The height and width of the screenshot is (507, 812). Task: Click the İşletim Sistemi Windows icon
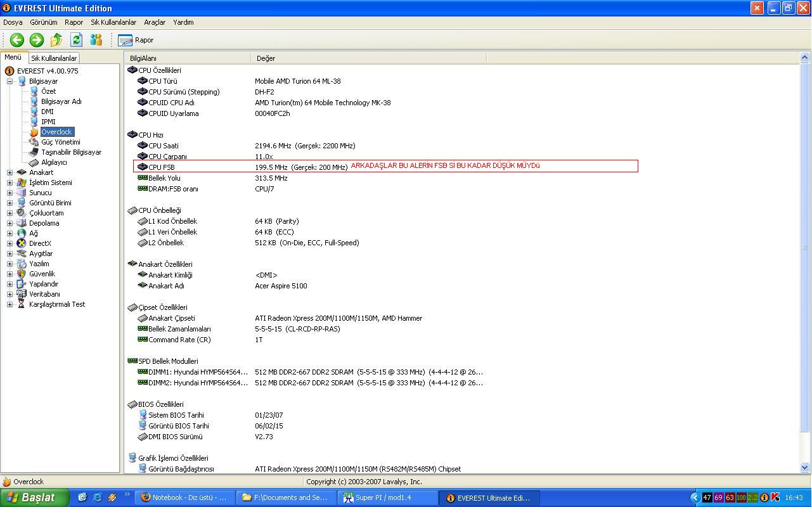(22, 183)
